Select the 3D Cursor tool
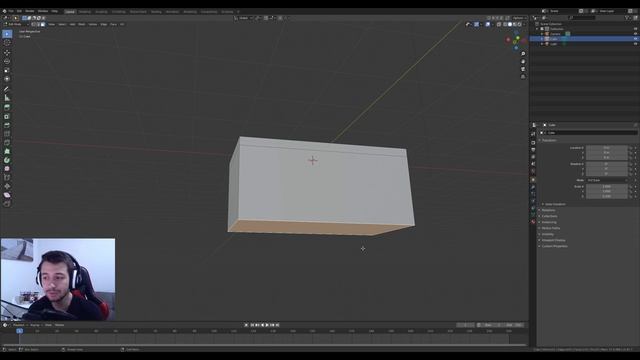This screenshot has height=360, width=640. [x=7, y=42]
